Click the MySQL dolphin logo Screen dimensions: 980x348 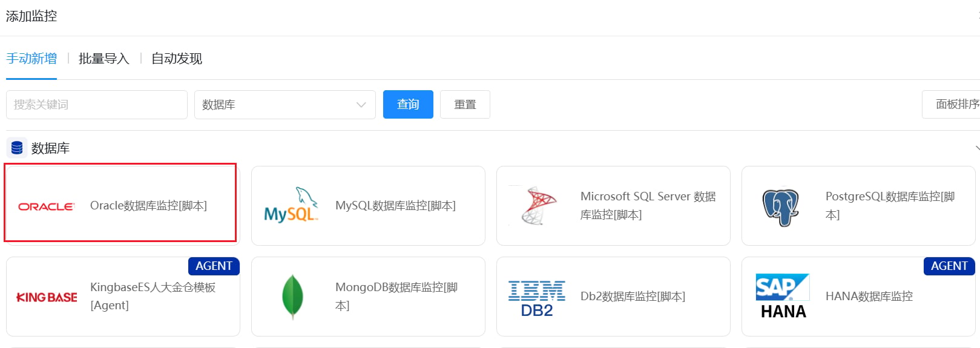click(x=291, y=205)
